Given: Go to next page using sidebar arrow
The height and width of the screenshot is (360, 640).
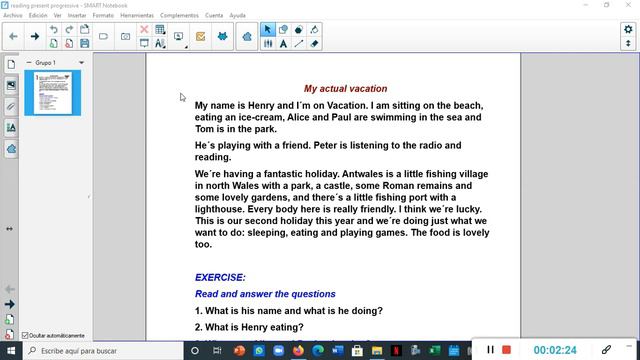Looking at the screenshot, I should pyautogui.click(x=9, y=304).
